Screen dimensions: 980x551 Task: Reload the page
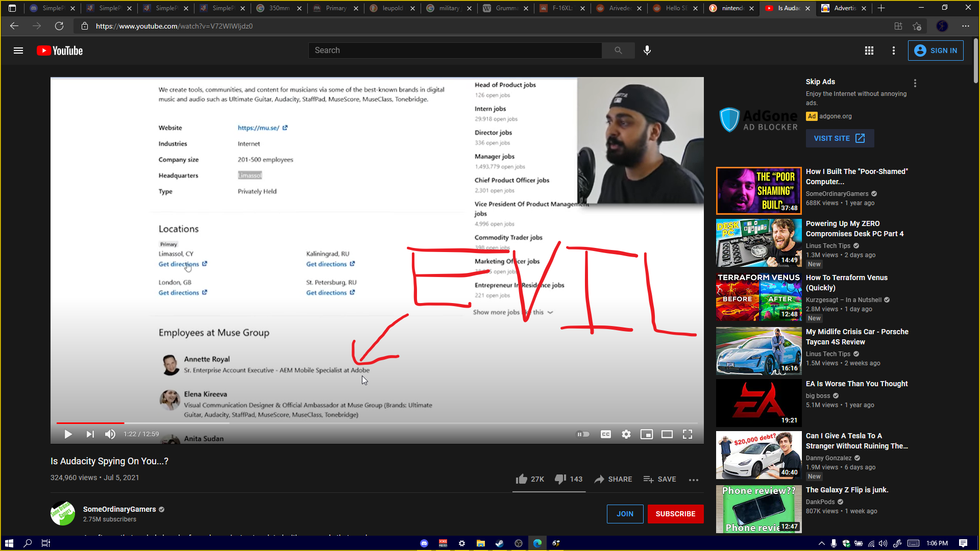(59, 26)
